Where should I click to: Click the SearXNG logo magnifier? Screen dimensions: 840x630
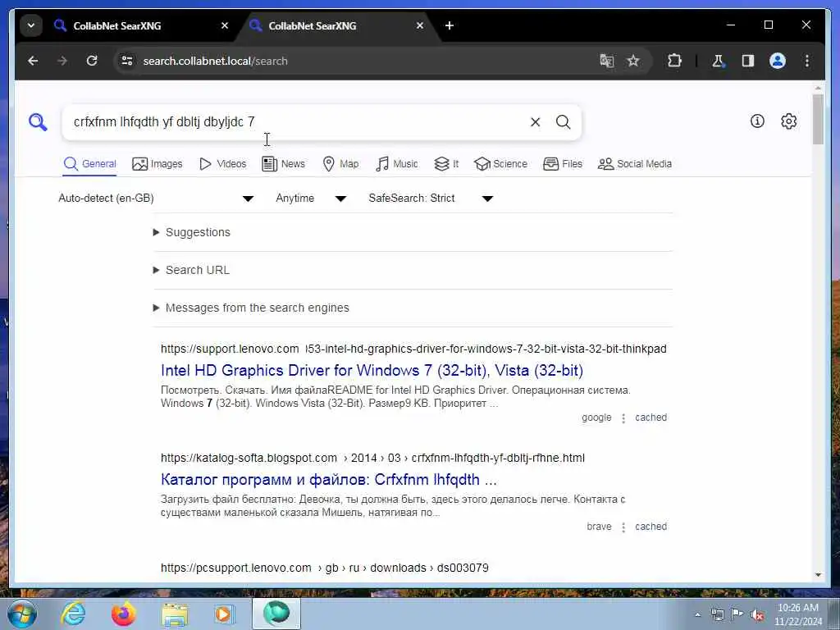(38, 122)
